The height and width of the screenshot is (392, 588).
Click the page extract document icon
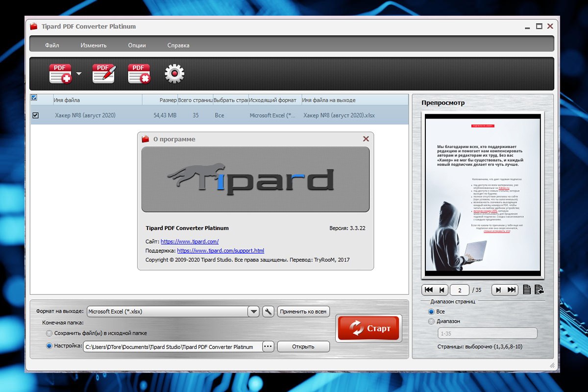tap(539, 290)
